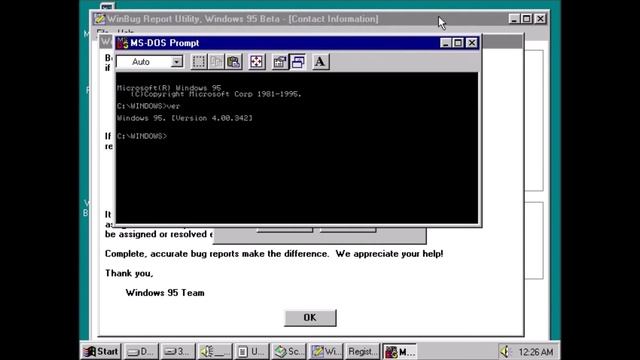Switch to the 'Sc...' taskbar button

(289, 351)
